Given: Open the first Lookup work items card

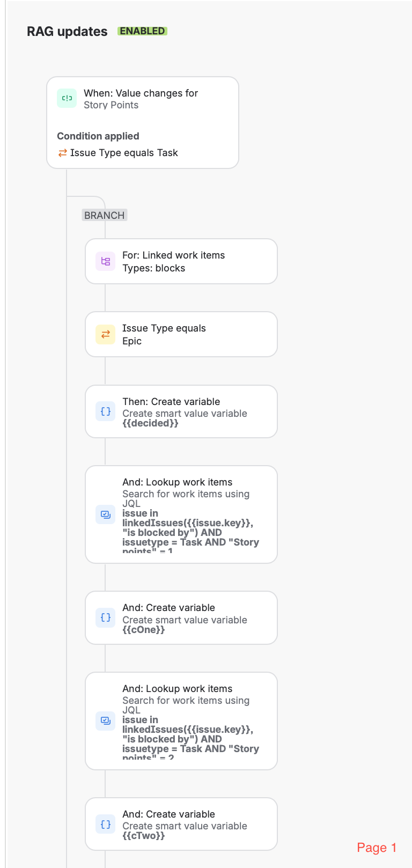Looking at the screenshot, I should tap(181, 514).
